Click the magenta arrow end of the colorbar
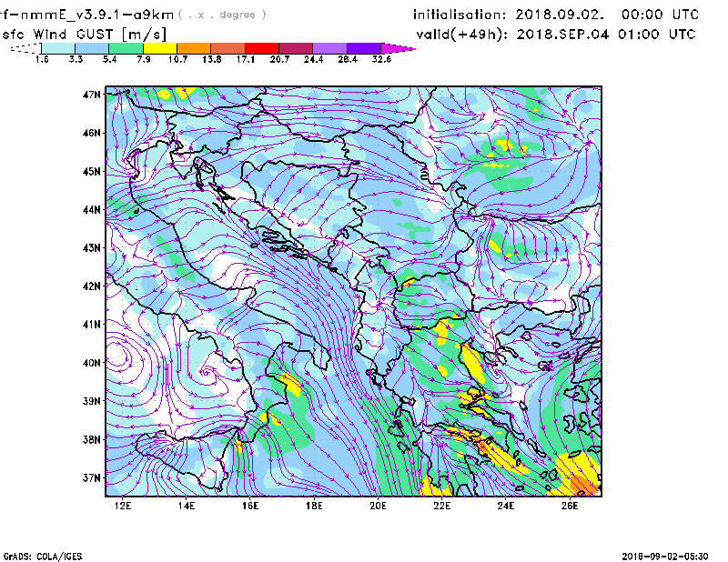This screenshot has height=562, width=728. tap(397, 48)
